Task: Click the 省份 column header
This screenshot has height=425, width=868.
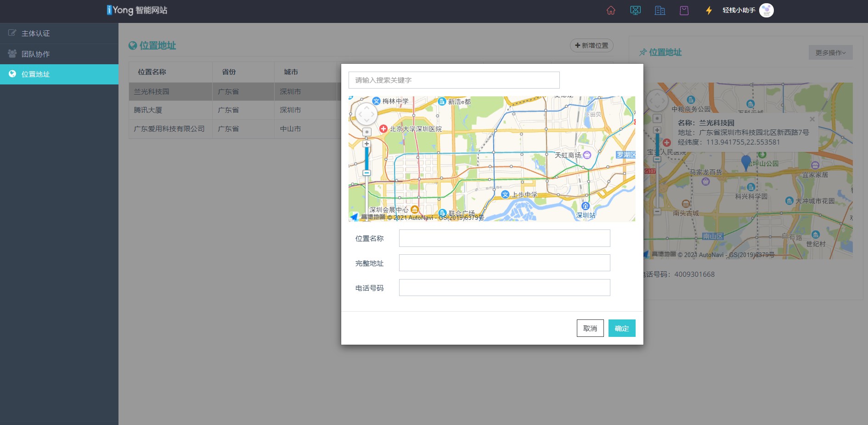Action: pos(229,72)
